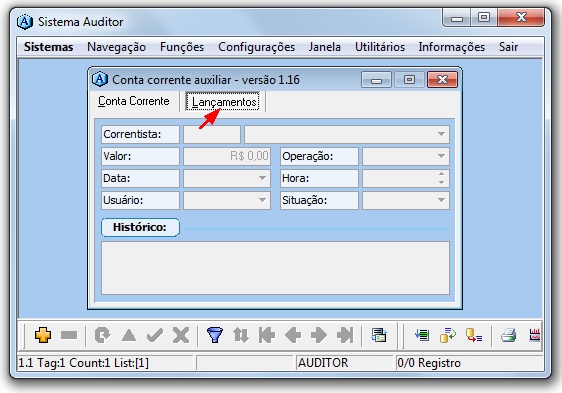Image resolution: width=562 pixels, height=393 pixels.
Task: Click the yellow plus add-record icon
Action: 43,335
